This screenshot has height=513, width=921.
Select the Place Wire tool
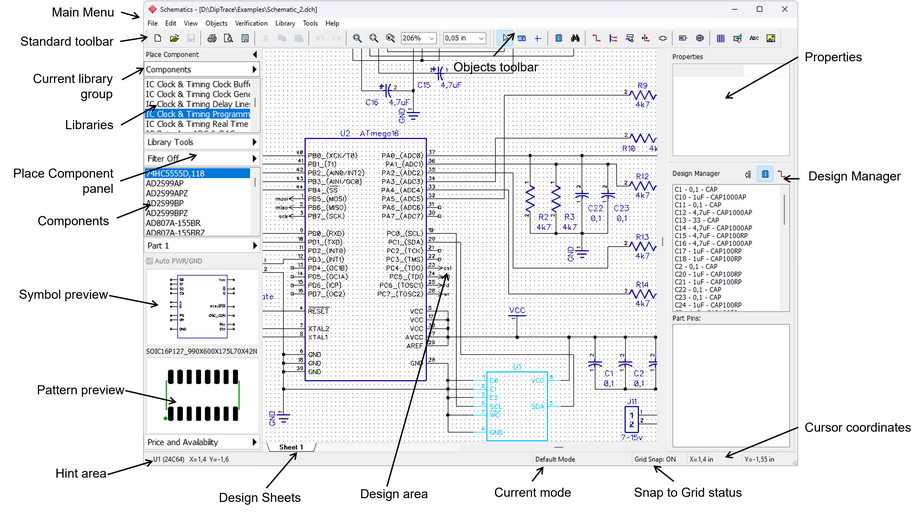[x=596, y=38]
